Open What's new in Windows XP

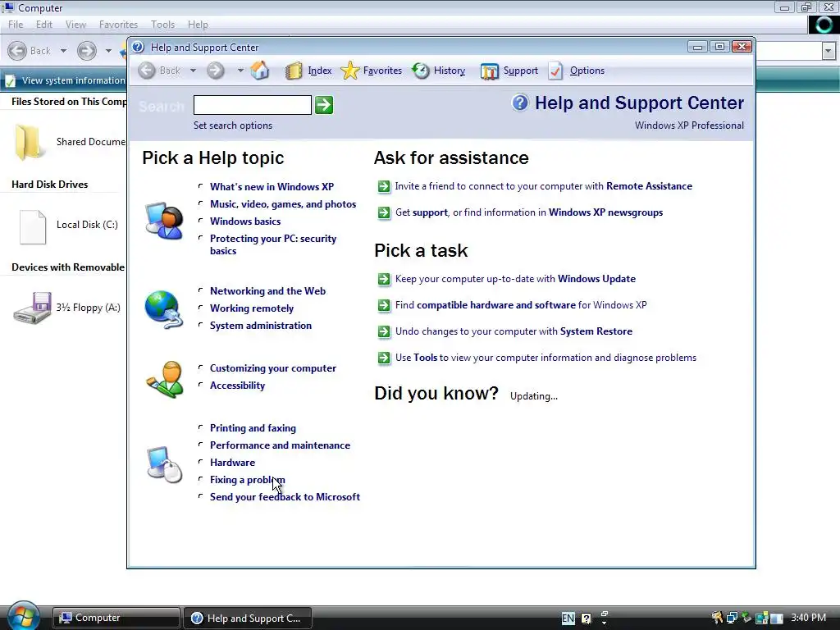272,187
